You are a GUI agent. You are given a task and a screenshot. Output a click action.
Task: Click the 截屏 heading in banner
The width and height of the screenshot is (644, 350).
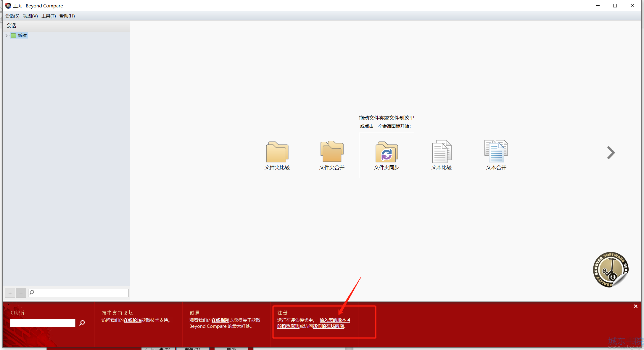pyautogui.click(x=194, y=313)
